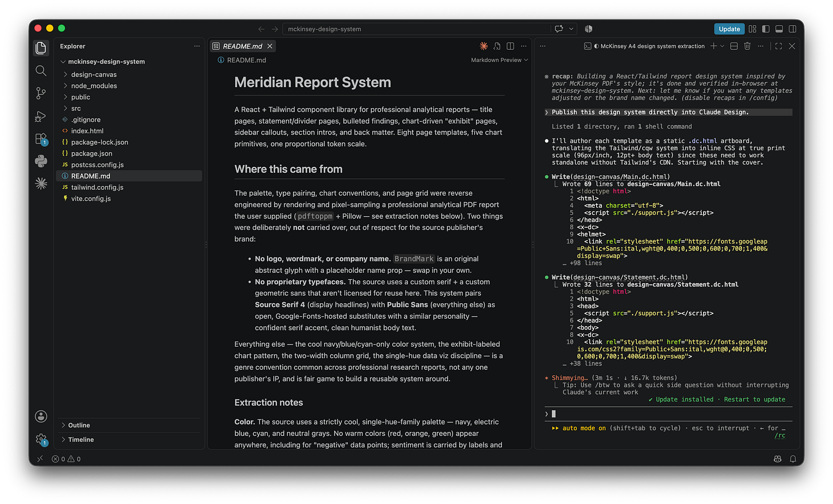
Task: Open the Extensions view with badge
Action: [41, 139]
